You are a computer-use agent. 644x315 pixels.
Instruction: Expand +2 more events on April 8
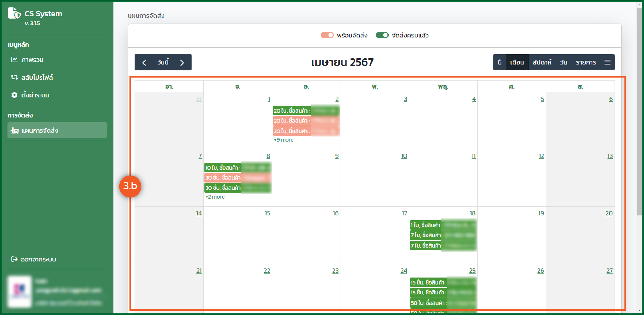[215, 197]
